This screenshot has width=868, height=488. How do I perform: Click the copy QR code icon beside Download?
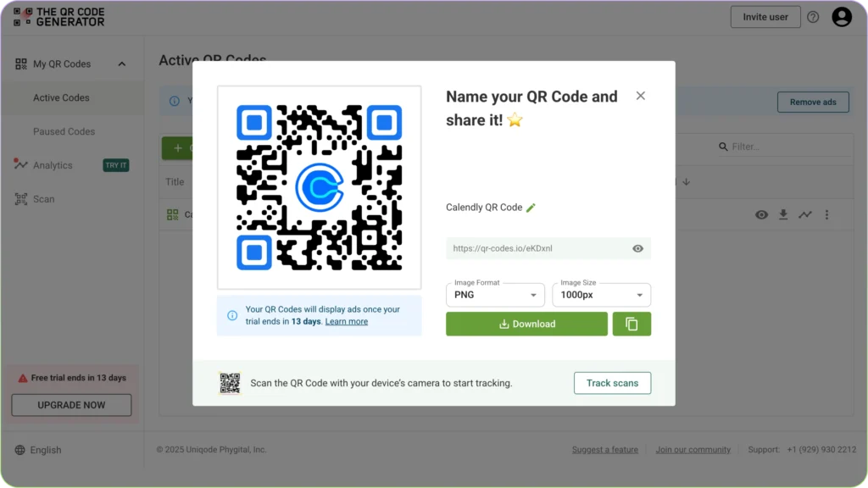point(632,324)
